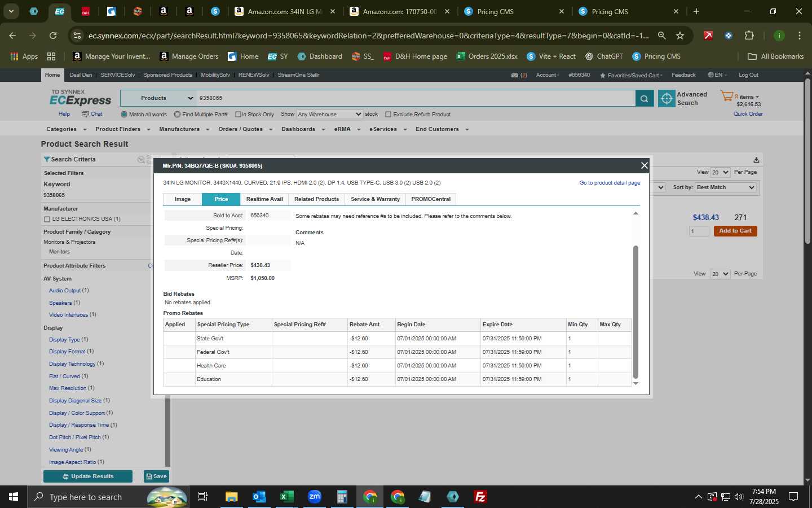Click keyword search input field
Viewport: 812px width, 508px height.
[x=416, y=98]
